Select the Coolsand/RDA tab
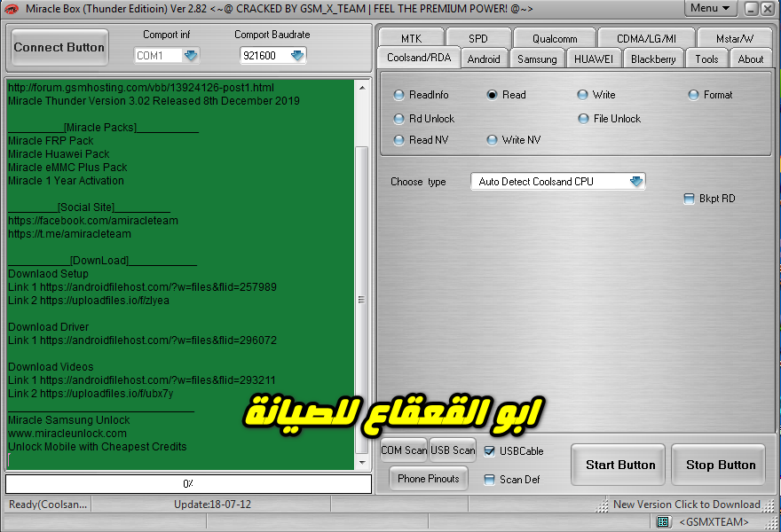781x532 pixels. pyautogui.click(x=419, y=58)
